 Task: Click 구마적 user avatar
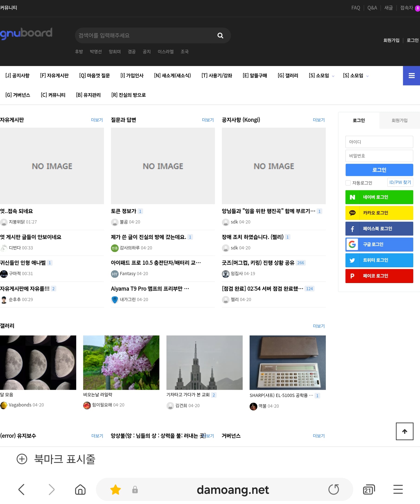[4, 274]
